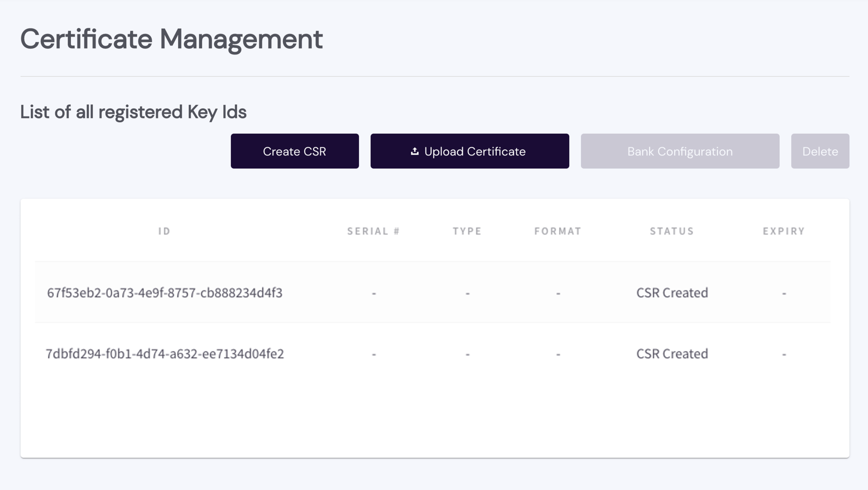
Task: Click the ID column header
Action: click(164, 231)
